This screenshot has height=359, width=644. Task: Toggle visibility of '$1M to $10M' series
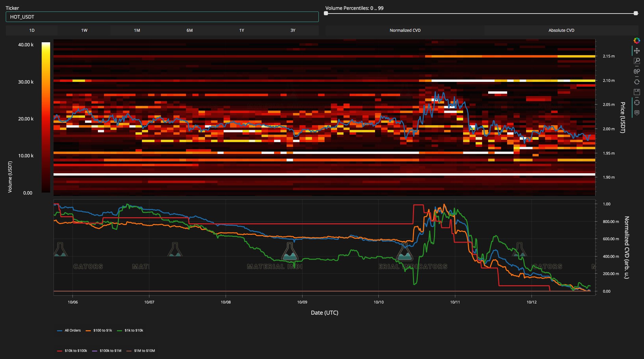coord(145,351)
